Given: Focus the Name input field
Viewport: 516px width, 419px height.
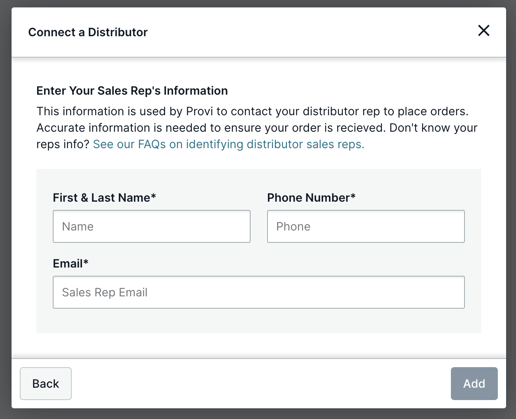Looking at the screenshot, I should tap(152, 226).
